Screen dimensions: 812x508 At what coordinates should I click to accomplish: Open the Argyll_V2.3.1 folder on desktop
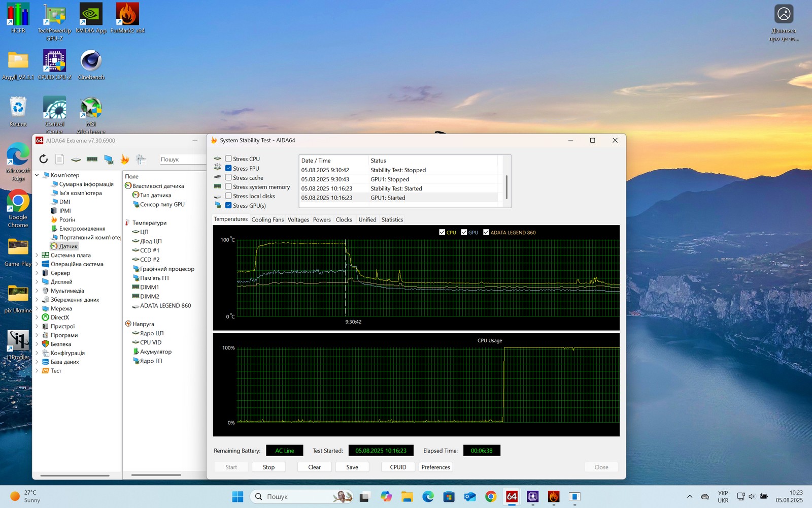(x=18, y=65)
